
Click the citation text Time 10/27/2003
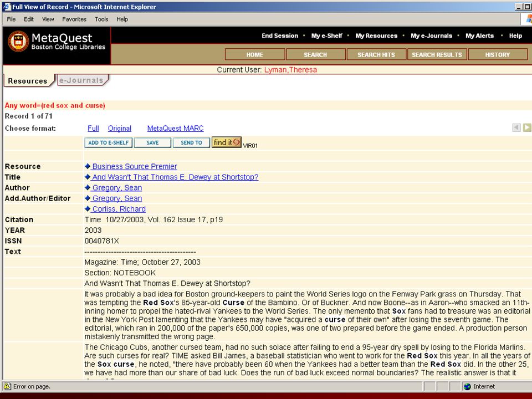pyautogui.click(x=154, y=219)
